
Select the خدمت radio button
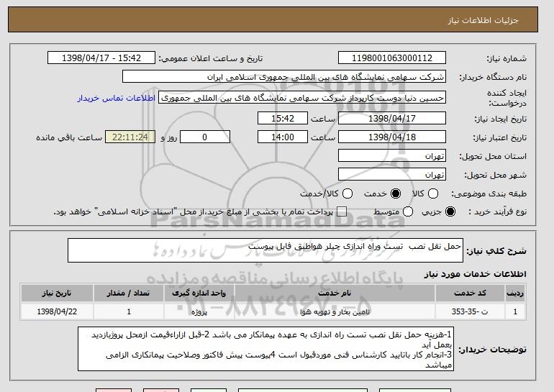pos(396,193)
